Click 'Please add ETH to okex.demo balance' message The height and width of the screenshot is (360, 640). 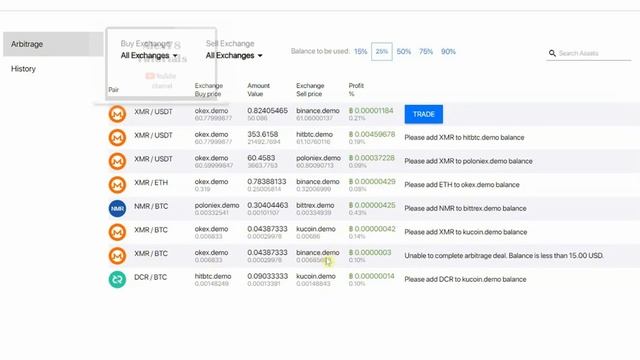(462, 185)
